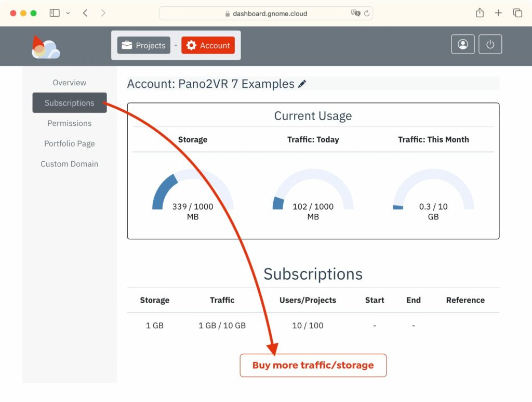Go forward with browser forward arrow
Image resolution: width=532 pixels, height=402 pixels.
click(x=103, y=13)
